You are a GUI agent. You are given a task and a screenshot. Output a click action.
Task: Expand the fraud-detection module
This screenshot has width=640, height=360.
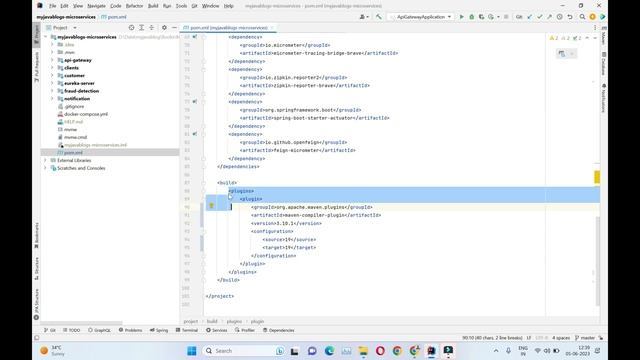point(52,91)
